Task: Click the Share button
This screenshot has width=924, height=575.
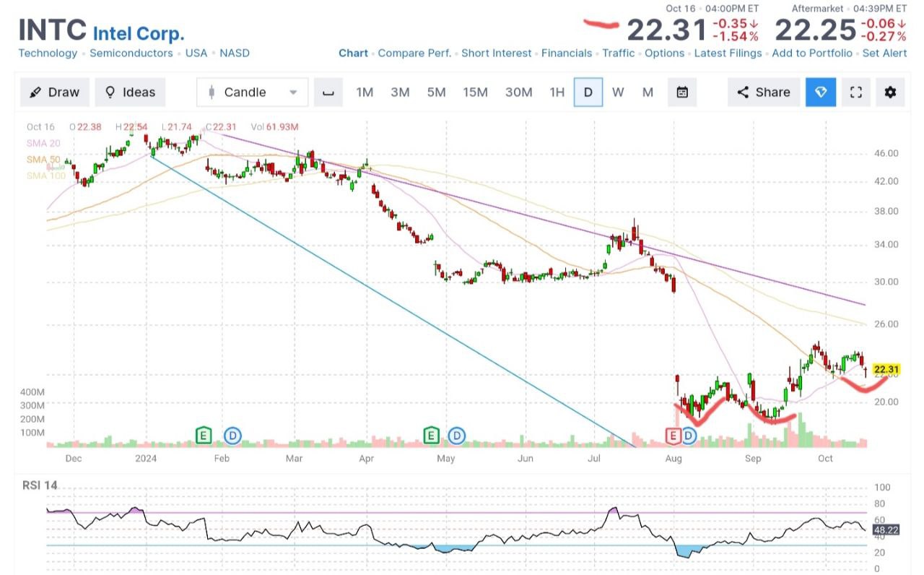Action: (764, 92)
